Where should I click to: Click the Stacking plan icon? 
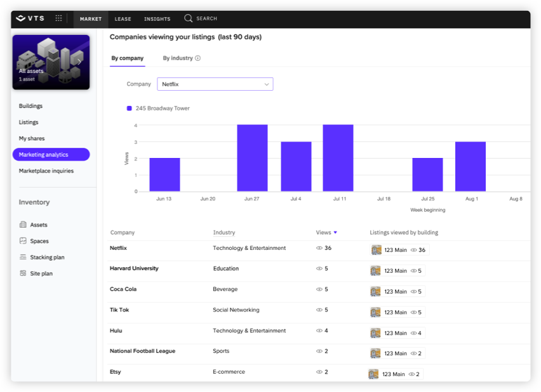[x=23, y=257]
